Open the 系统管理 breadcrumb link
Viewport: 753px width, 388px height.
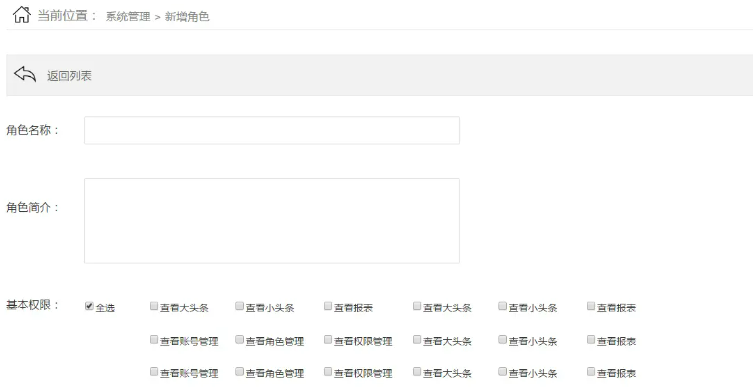[128, 16]
